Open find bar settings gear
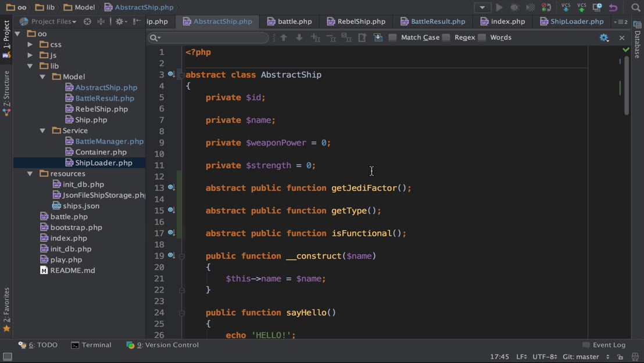The image size is (644, 363). [x=604, y=37]
